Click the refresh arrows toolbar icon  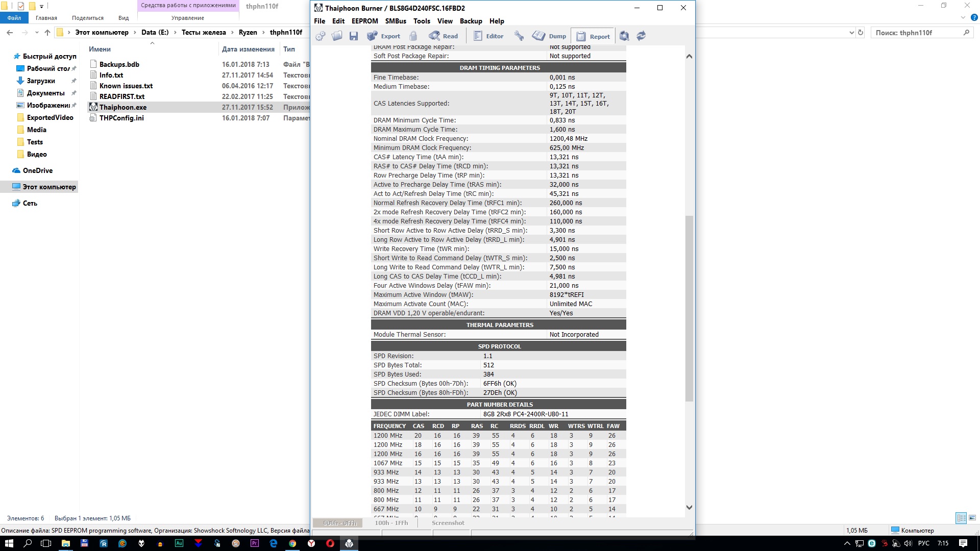[642, 36]
